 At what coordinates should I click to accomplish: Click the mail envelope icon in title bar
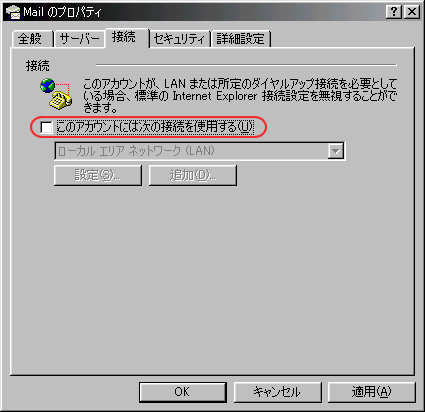click(x=13, y=12)
